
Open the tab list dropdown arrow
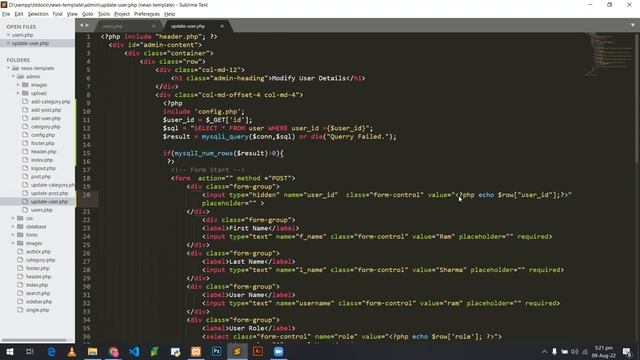[632, 25]
